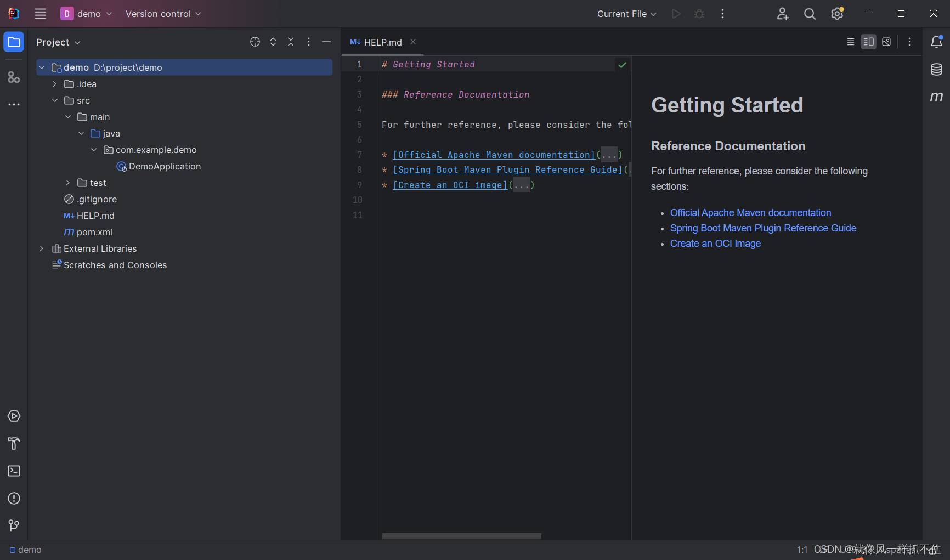Open the Project tool window icon
This screenshot has width=950, height=560.
(x=14, y=42)
